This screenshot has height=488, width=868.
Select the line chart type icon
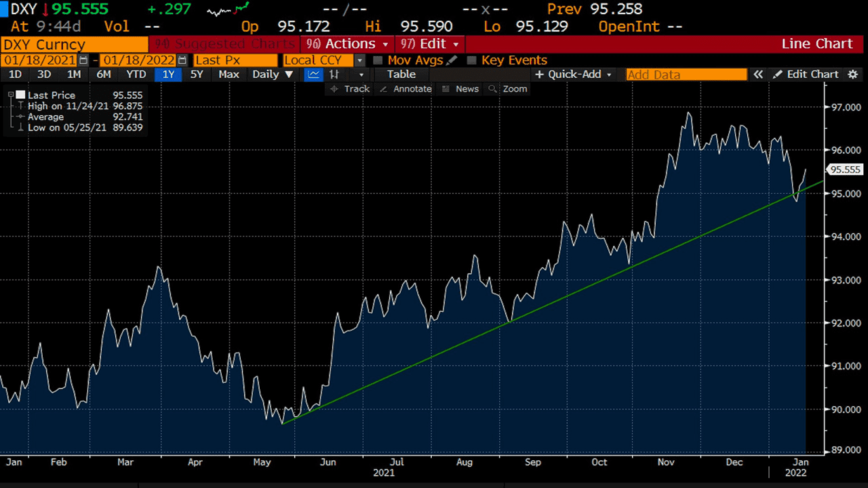click(313, 75)
